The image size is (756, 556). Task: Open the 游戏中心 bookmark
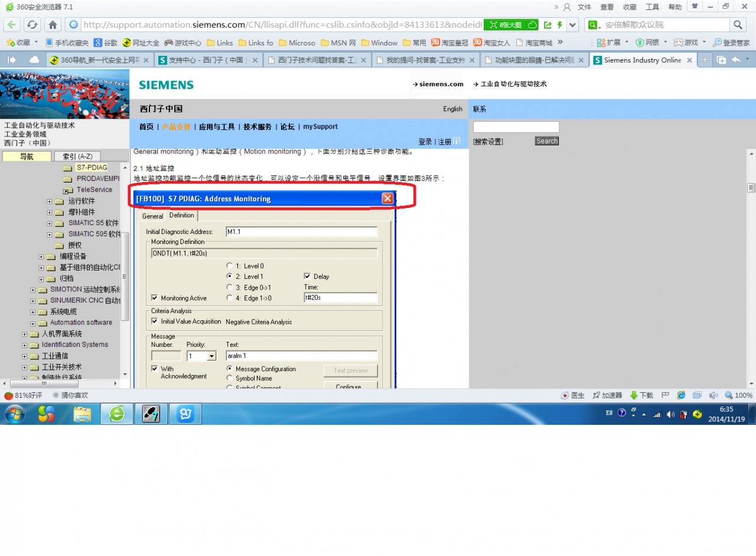pyautogui.click(x=183, y=43)
